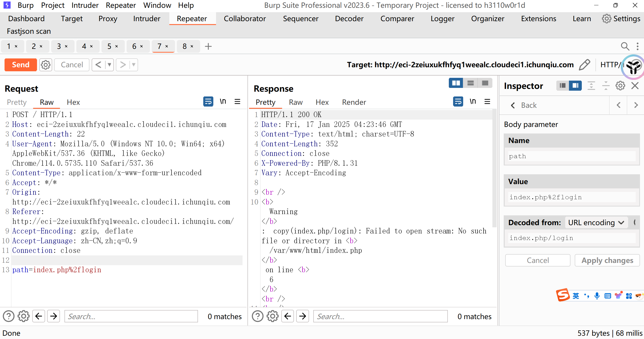Switch Response view to Render tab
This screenshot has width=644, height=339.
pyautogui.click(x=354, y=102)
